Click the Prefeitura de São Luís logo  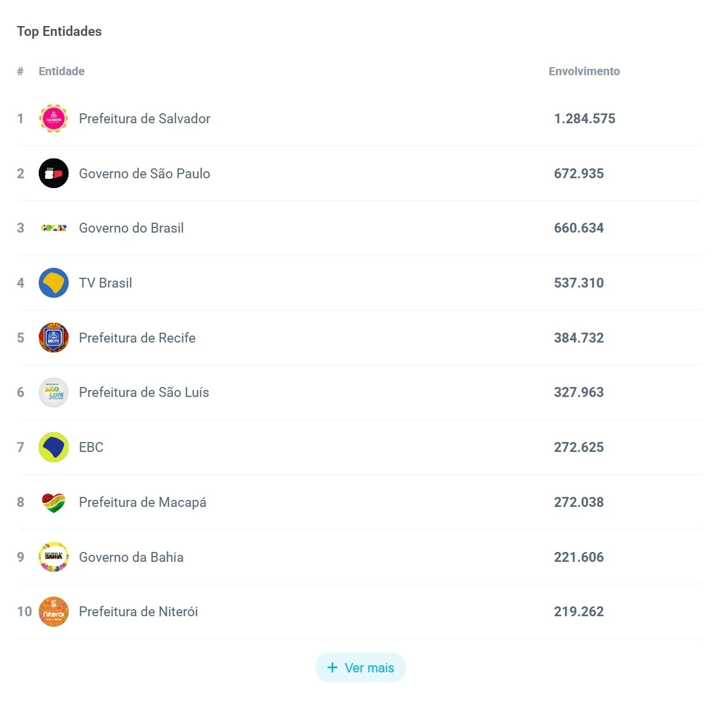click(53, 392)
